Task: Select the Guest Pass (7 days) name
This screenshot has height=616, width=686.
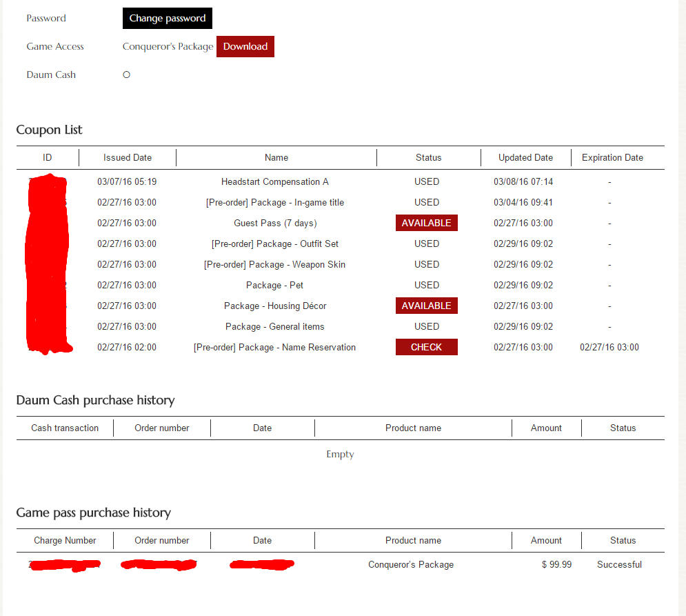Action: [x=275, y=223]
